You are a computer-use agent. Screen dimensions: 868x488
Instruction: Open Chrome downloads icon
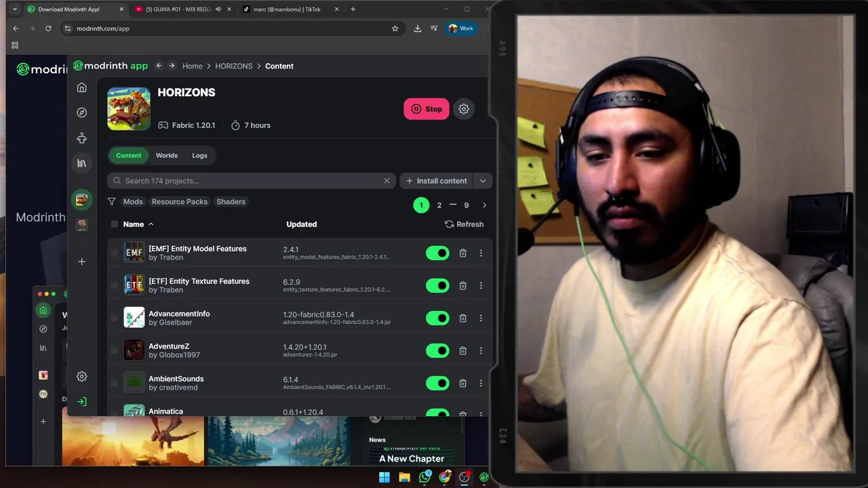417,28
